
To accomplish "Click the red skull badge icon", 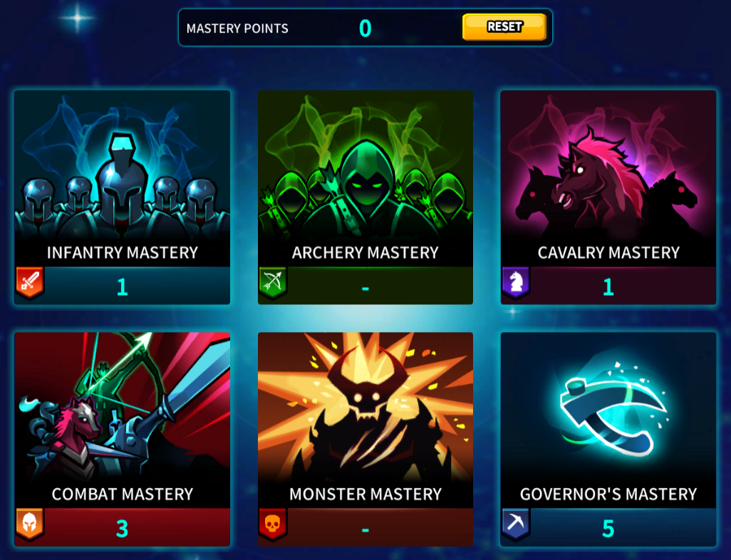I will pyautogui.click(x=273, y=523).
